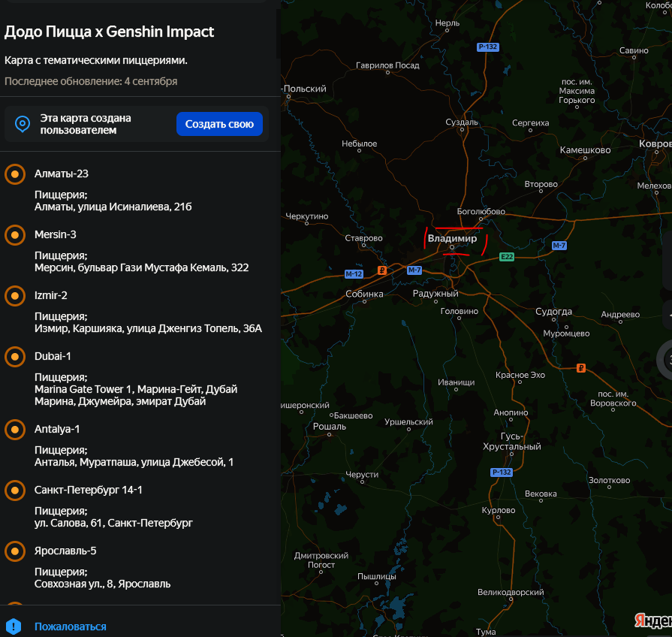Click the Додо Пицца x Genshin Impact title
Viewport: 672px width, 637px height.
(x=109, y=32)
